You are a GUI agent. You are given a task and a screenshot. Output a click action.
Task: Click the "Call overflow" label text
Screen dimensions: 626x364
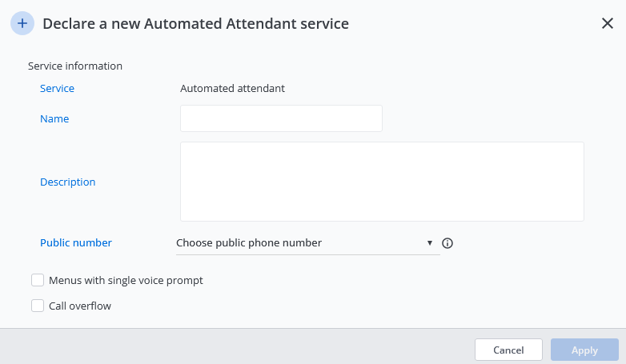tap(80, 305)
